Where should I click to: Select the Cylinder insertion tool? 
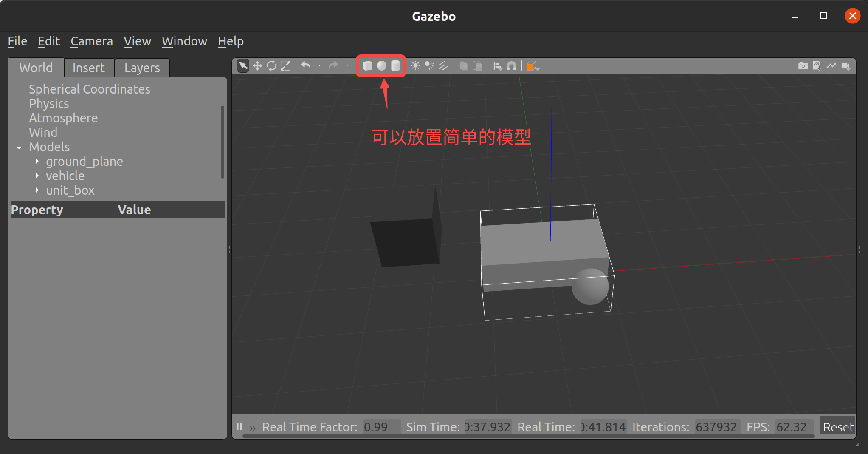395,66
